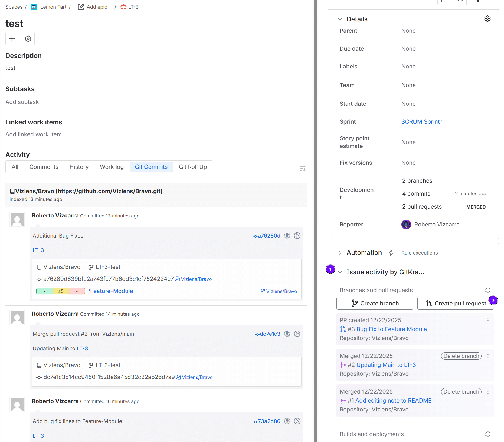
Task: Collapse the Details section
Action: click(x=340, y=19)
